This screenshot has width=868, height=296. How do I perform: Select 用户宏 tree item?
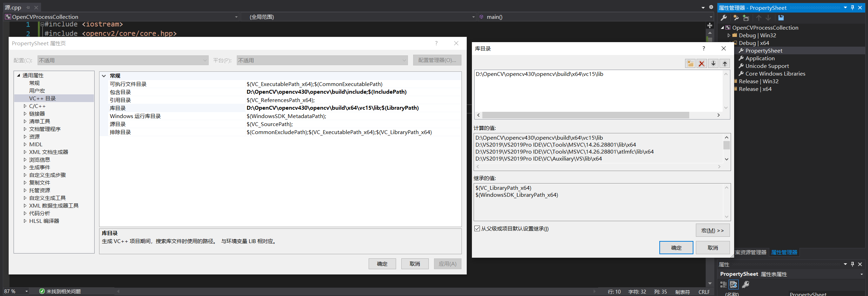[37, 91]
